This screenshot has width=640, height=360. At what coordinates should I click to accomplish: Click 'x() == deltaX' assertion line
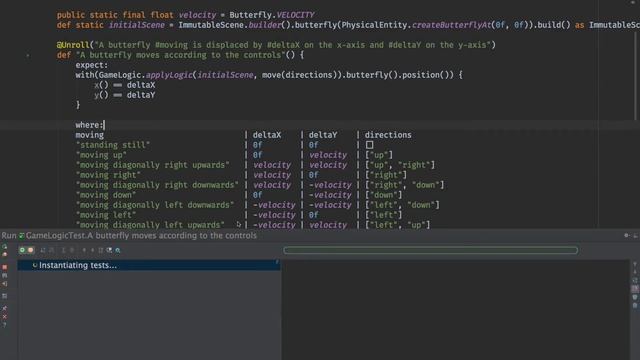point(124,85)
